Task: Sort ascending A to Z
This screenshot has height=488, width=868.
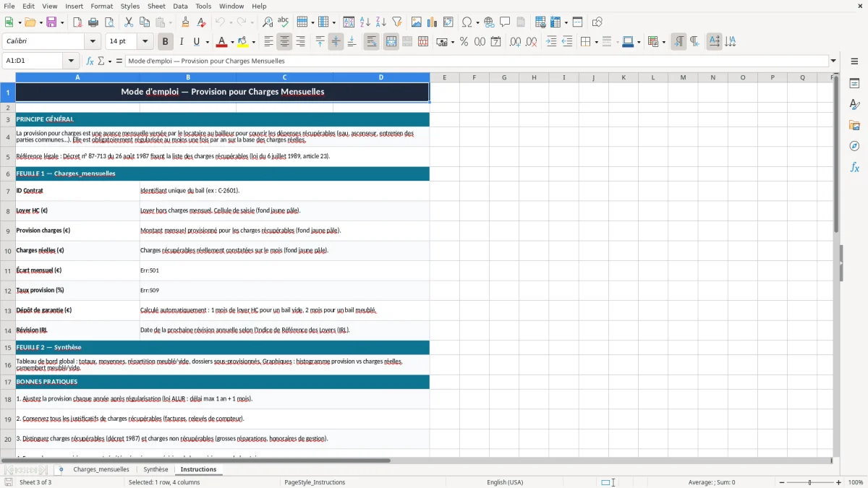Action: (x=365, y=22)
